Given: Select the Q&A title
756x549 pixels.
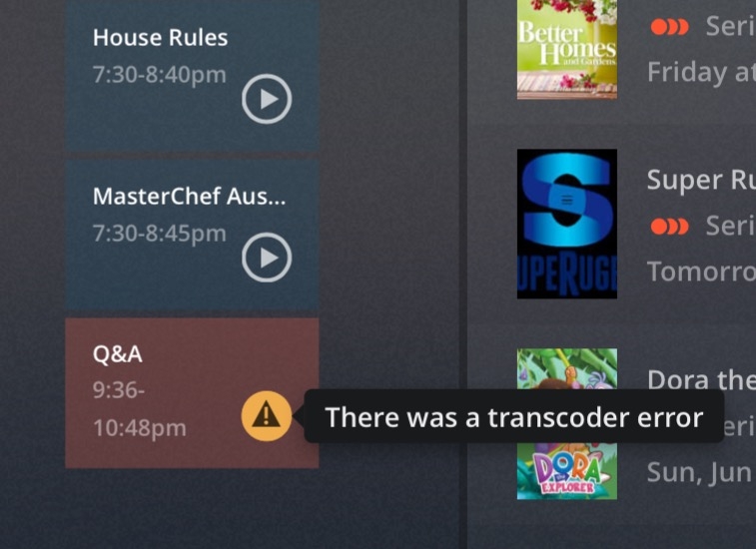Looking at the screenshot, I should pyautogui.click(x=118, y=354).
